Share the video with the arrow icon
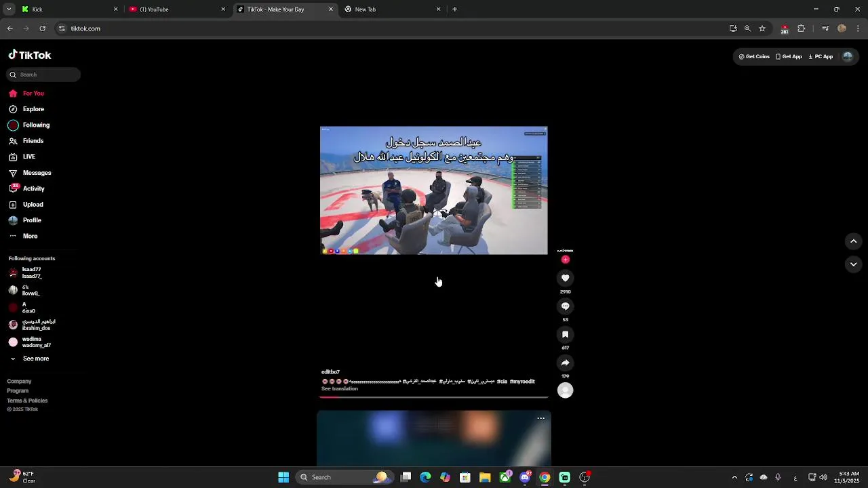 coord(565,363)
